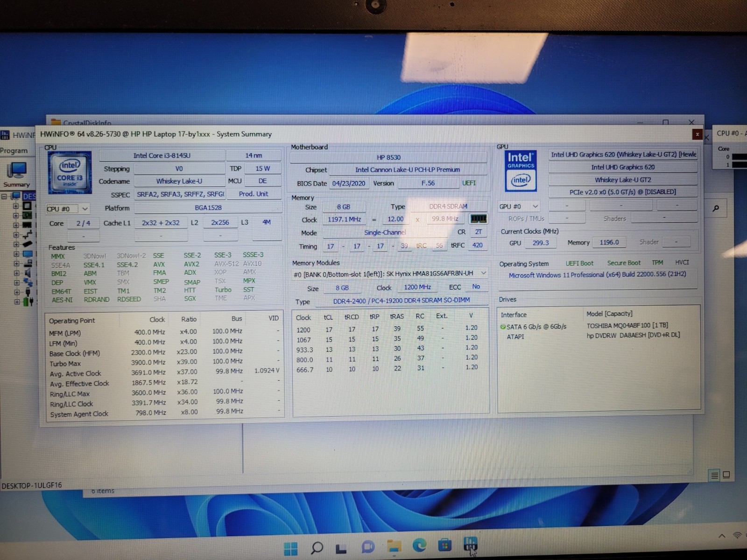Click the hp DVDRW DA8AESH drive entry
Viewport: 747px width, 560px height.
tap(633, 335)
